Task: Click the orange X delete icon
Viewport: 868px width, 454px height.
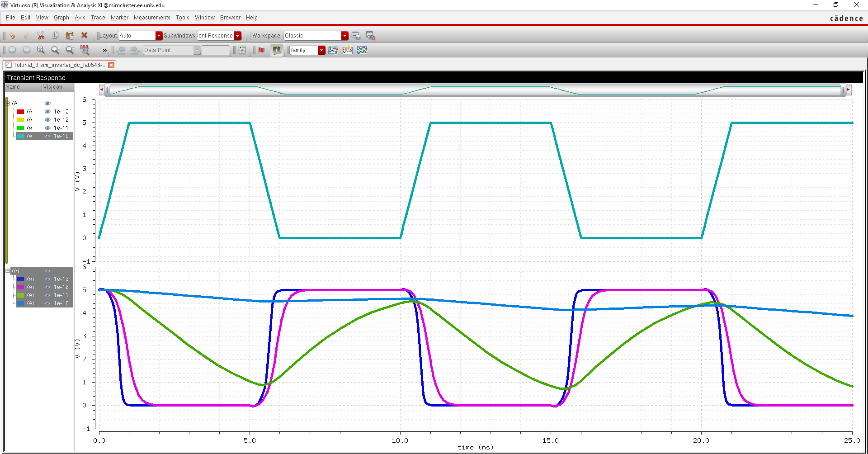Action: pyautogui.click(x=84, y=36)
